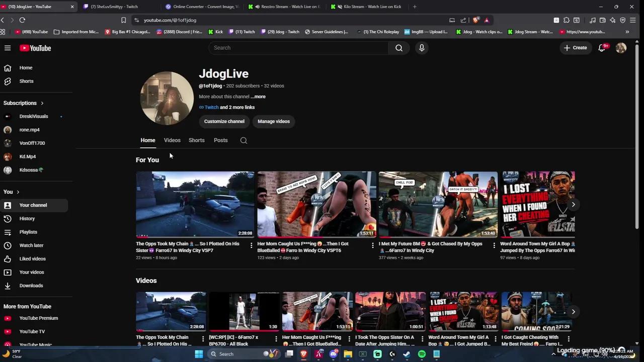Bookmark this page icon in address bar

point(123,20)
